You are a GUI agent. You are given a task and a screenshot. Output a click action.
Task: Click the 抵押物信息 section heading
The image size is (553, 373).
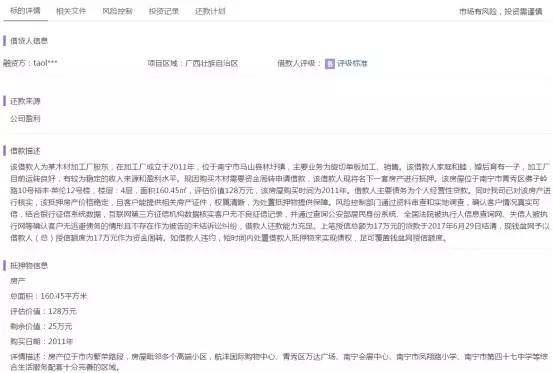pos(29,265)
